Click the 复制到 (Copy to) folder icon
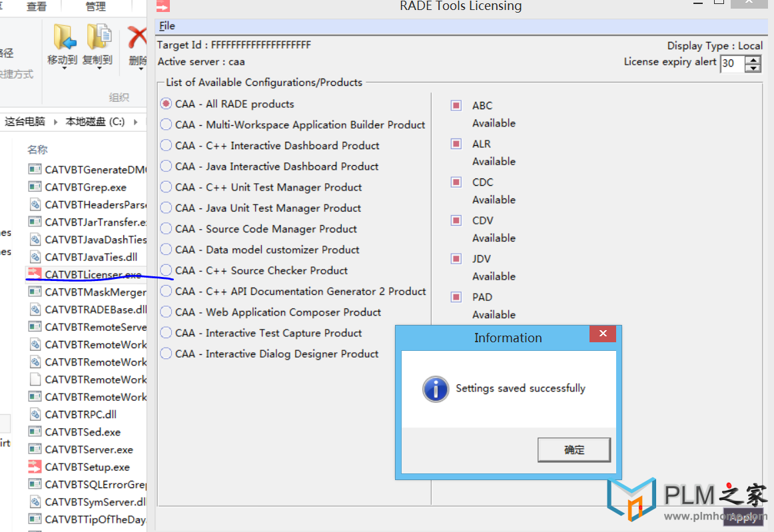 (99, 37)
